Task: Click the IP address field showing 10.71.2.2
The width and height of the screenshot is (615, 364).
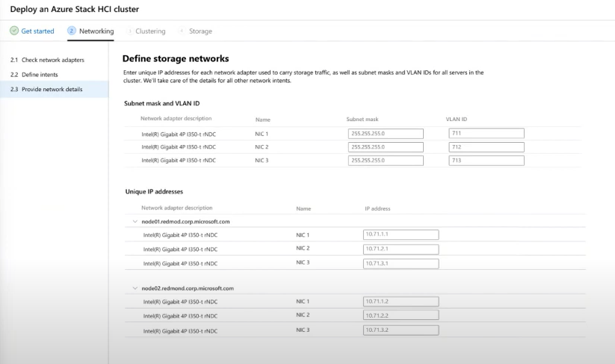Action: pos(401,315)
